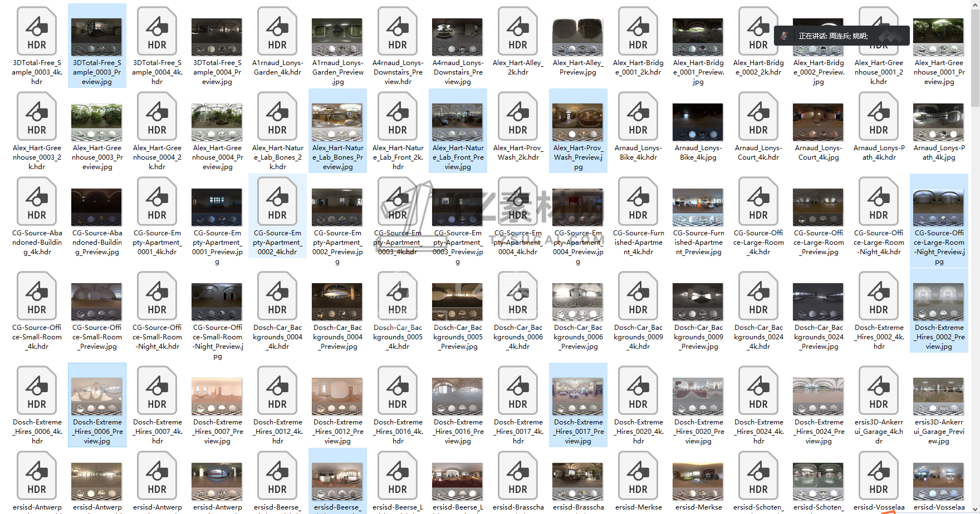Click the Alex_Hart-Bridge_0001_2k.hdr HDR icon

638,31
